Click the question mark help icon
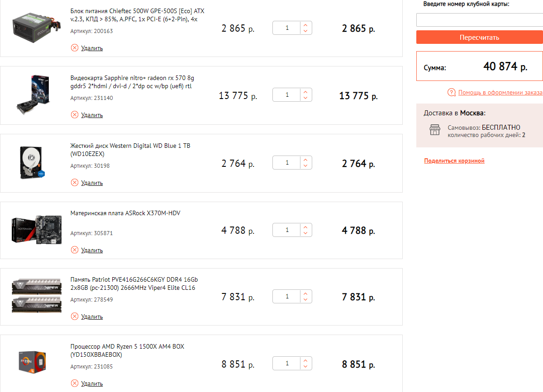Viewport: 543px width, 392px height. click(451, 93)
